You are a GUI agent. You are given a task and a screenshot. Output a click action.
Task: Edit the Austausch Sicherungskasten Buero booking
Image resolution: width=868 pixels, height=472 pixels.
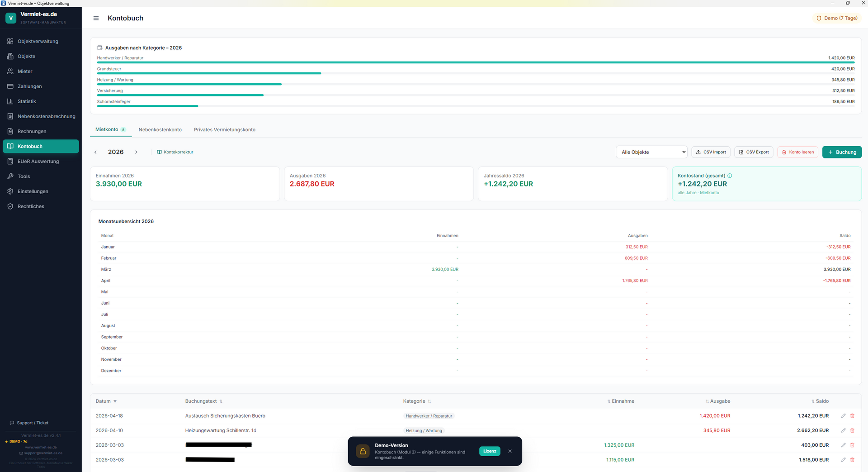843,416
